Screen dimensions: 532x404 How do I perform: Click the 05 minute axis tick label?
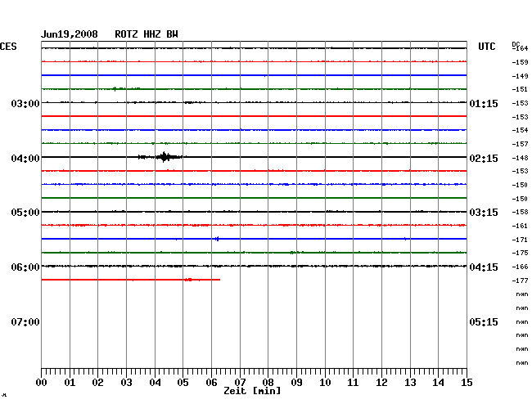click(183, 383)
